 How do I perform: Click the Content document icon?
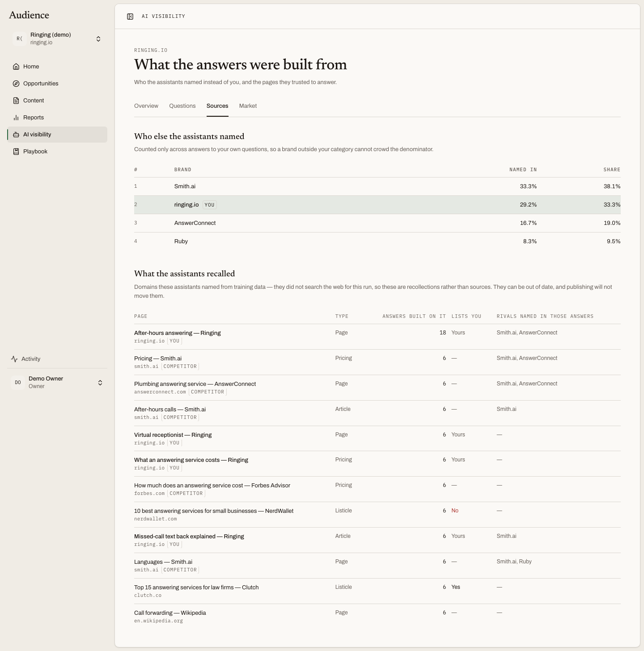point(16,101)
